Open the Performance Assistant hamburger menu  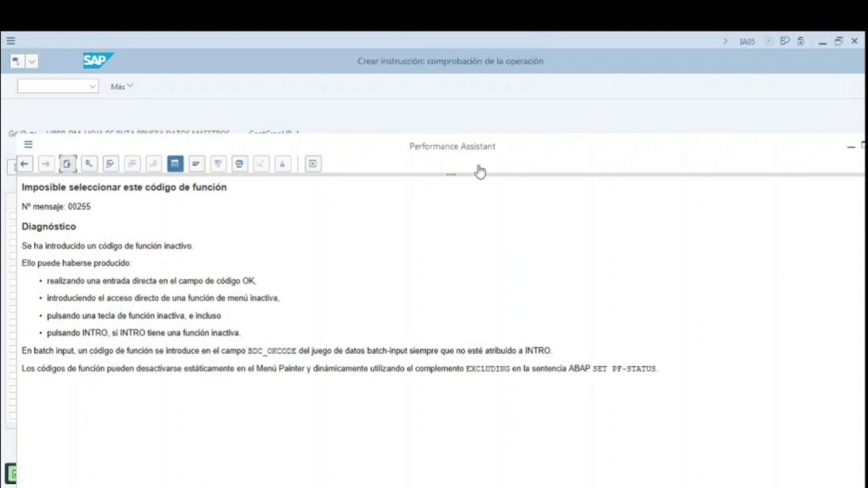point(28,144)
